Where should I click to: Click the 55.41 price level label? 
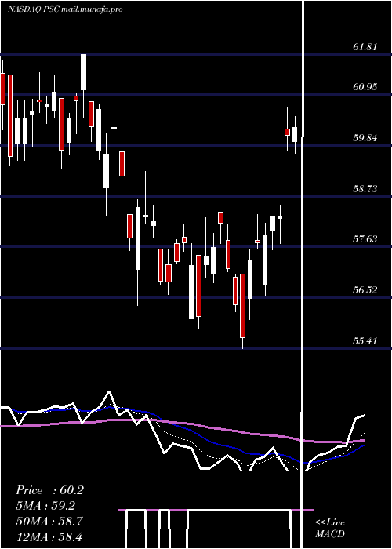click(x=365, y=340)
